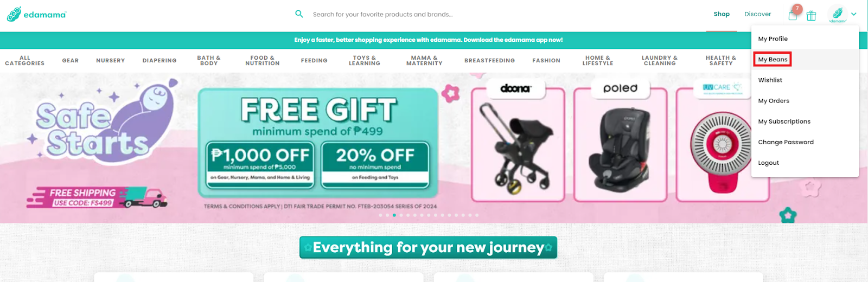Open the gift rewards icon
The image size is (868, 282).
(x=811, y=16)
